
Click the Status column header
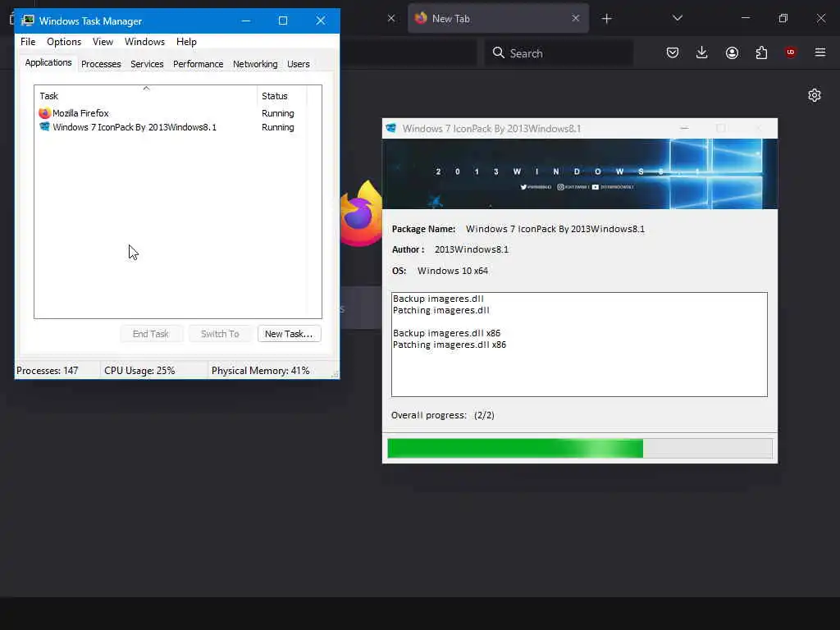point(282,97)
